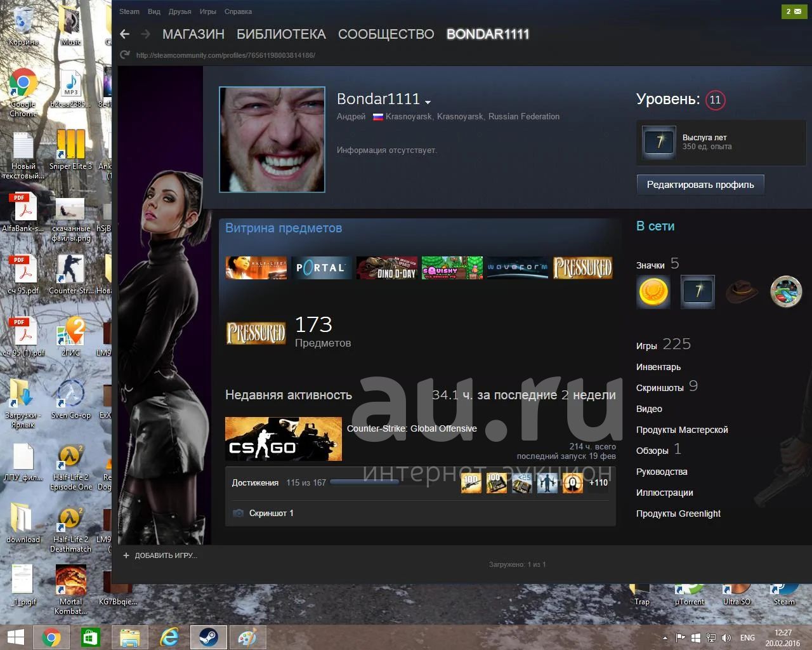Open the Steam menu
This screenshot has height=650, width=812.
click(x=129, y=11)
